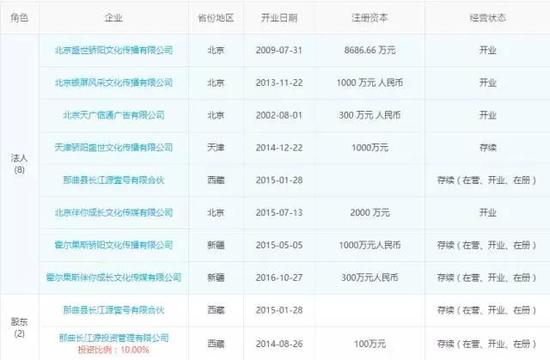The image size is (550, 360).
Task: Select the 存续 status for 天津骄阳盛世
Action: [x=488, y=147]
